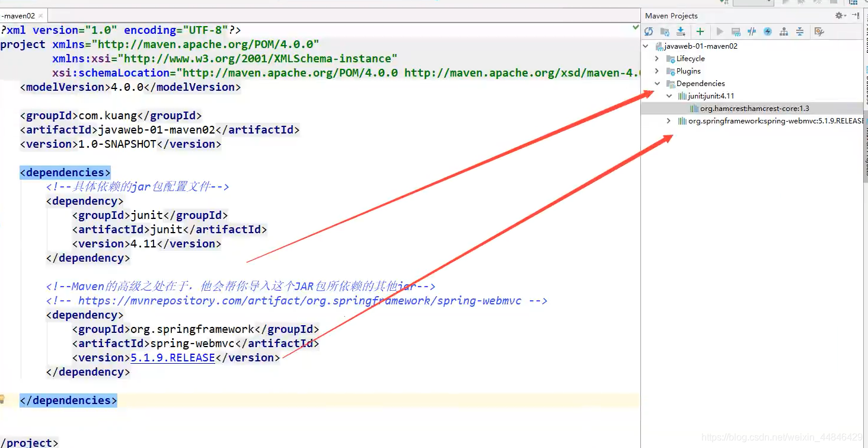This screenshot has height=448, width=868.
Task: Click spring-webmvc artifactId in editor
Action: [192, 344]
